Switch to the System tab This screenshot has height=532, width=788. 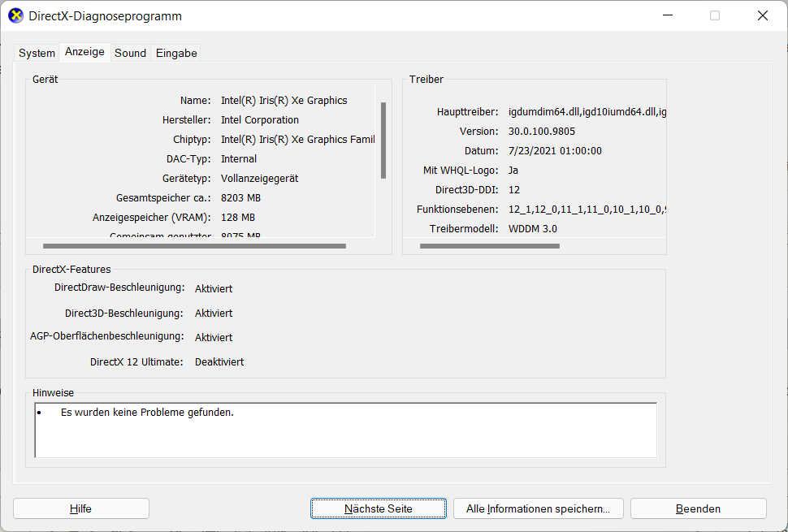coord(37,53)
